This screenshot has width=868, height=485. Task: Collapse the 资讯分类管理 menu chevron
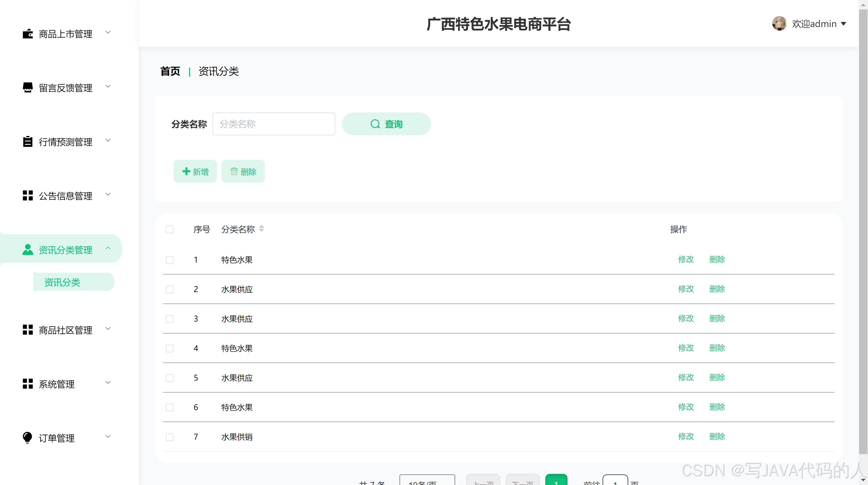click(108, 248)
